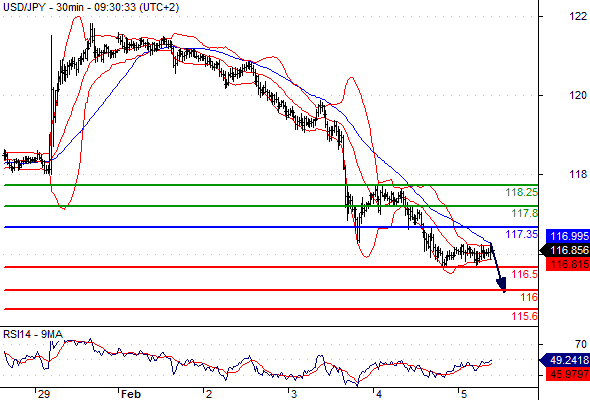Click the blue 116.995 price tag
The height and width of the screenshot is (400, 590).
click(567, 236)
